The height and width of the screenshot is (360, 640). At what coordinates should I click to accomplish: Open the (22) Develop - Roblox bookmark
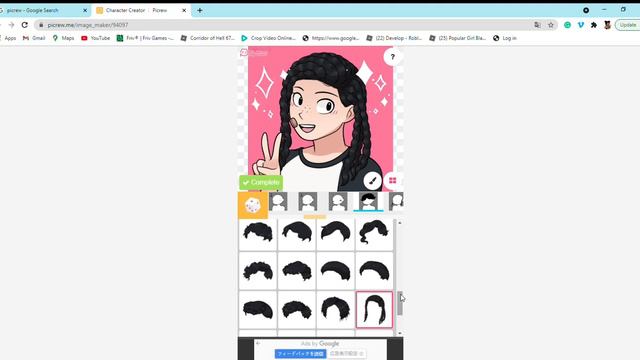click(x=394, y=38)
